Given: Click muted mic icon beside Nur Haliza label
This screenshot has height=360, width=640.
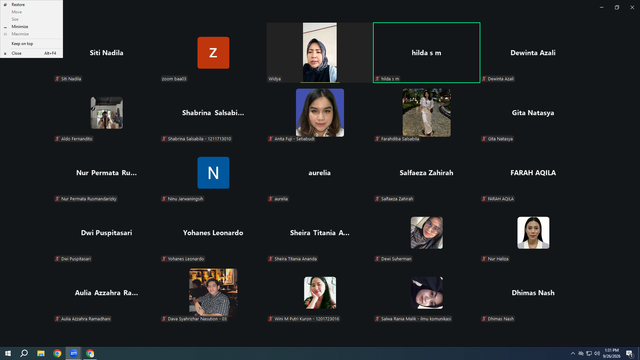Looking at the screenshot, I should pyautogui.click(x=484, y=259).
